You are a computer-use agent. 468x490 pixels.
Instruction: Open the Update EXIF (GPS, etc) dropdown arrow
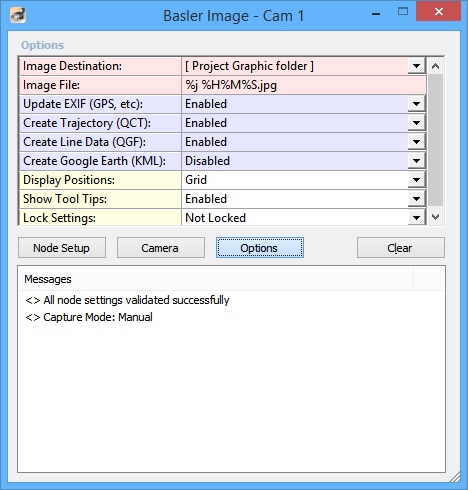click(416, 104)
